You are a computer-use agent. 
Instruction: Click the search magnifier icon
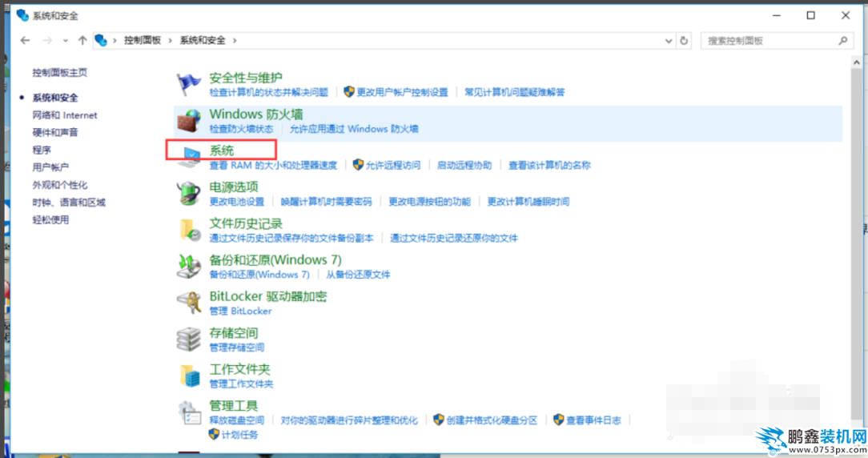(x=842, y=40)
